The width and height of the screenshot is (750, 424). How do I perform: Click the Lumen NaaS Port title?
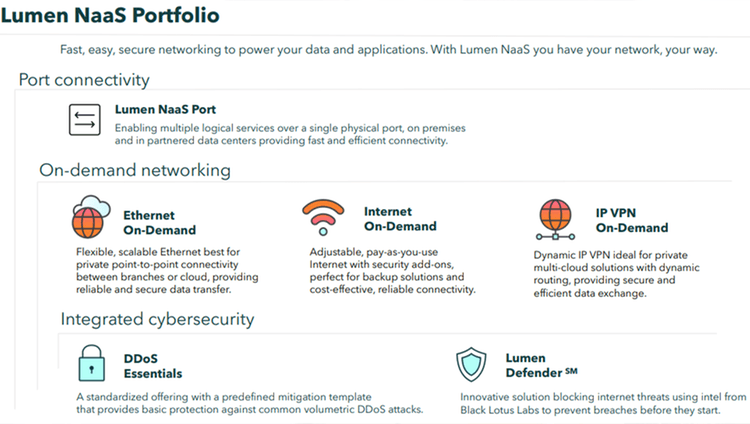[x=165, y=109]
